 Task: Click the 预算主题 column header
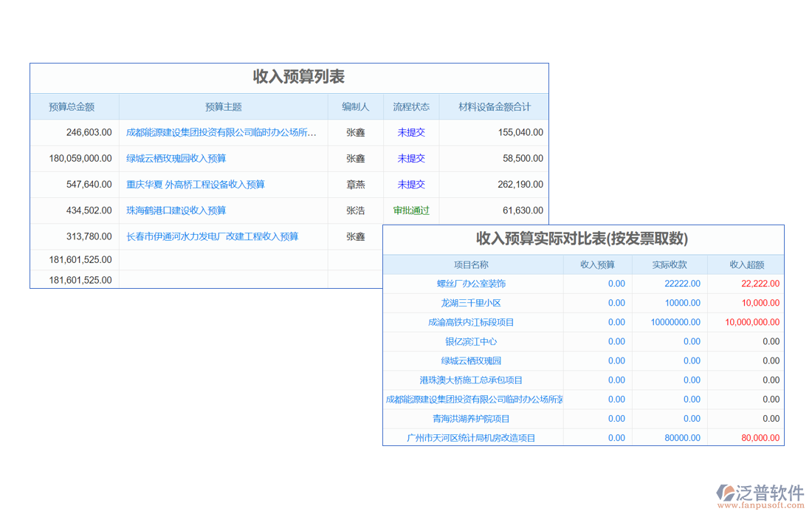[223, 107]
